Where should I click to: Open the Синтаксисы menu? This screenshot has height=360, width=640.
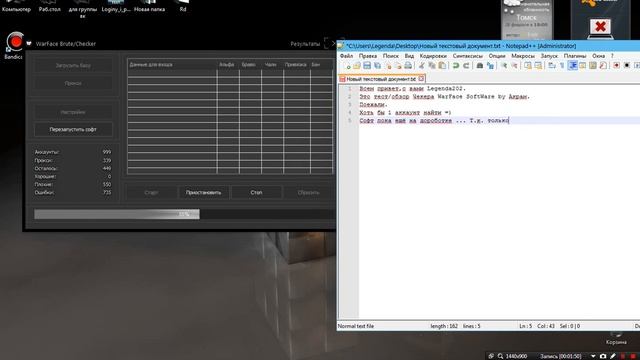tap(467, 56)
